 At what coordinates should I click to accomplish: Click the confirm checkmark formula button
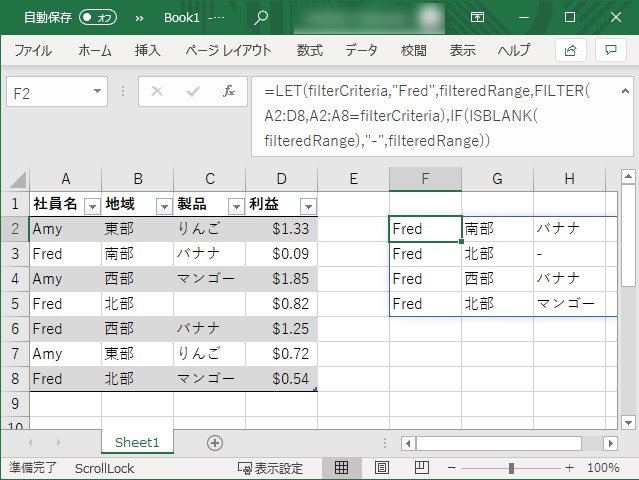[x=193, y=91]
